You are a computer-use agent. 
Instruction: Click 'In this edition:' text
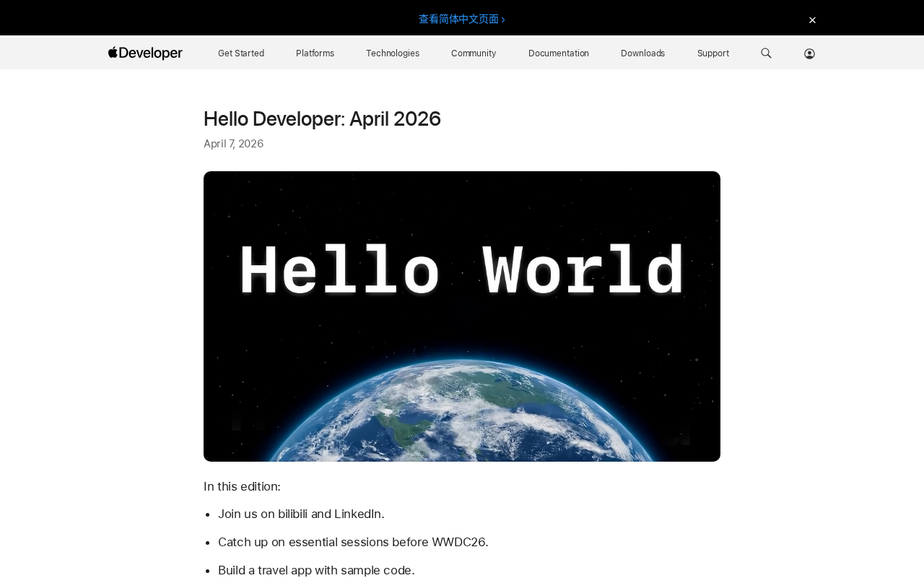242,486
